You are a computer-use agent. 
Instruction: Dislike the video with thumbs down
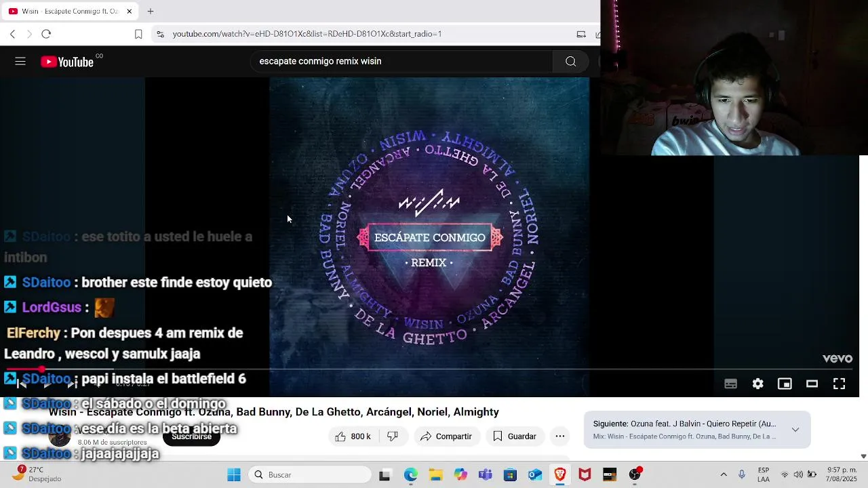pos(393,436)
